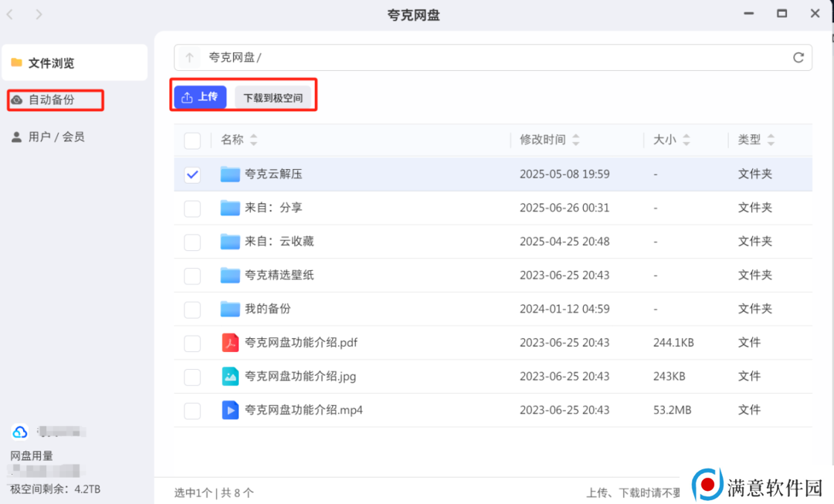Image resolution: width=834 pixels, height=504 pixels.
Task: Click the date 2025-04-25 20:48
Action: [x=564, y=242]
